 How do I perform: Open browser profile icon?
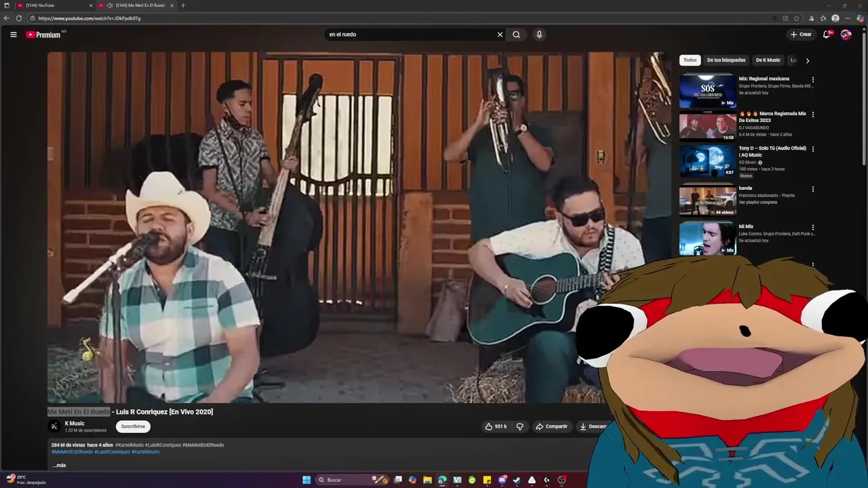835,18
